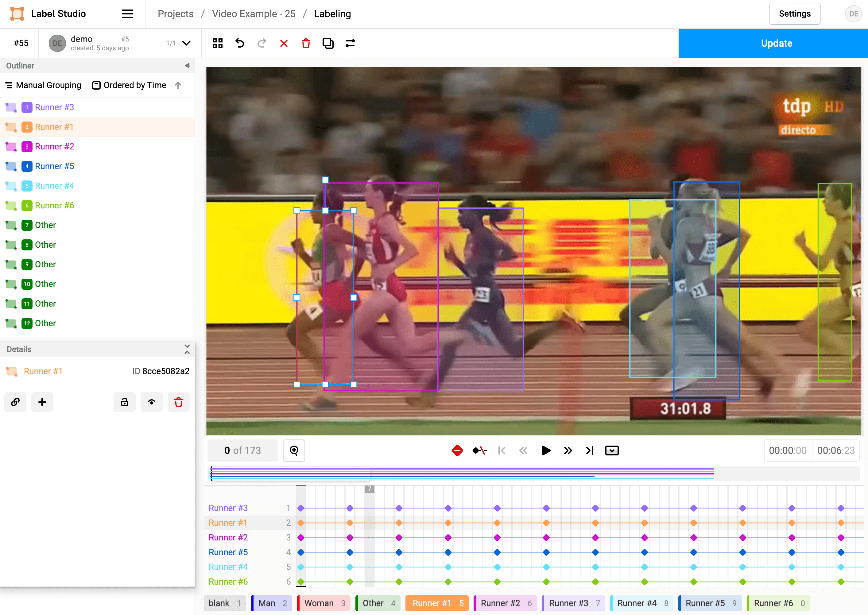Click the timeline overview seek bar
Viewport: 868px width, 615px height.
click(530, 474)
